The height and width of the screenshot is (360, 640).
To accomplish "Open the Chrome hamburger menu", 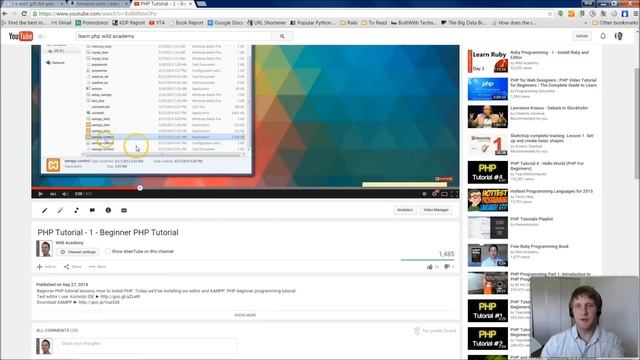I will [636, 13].
